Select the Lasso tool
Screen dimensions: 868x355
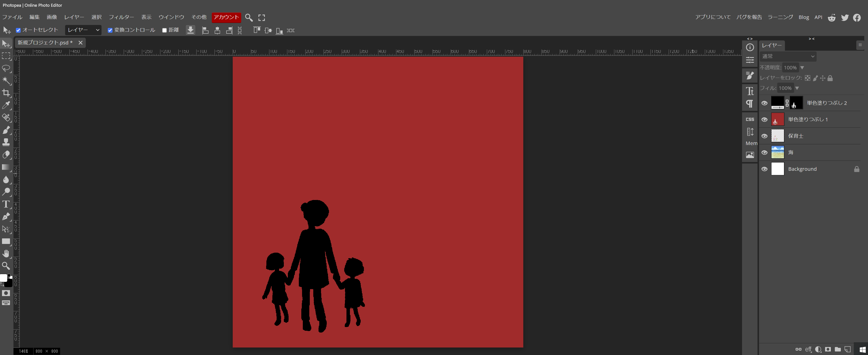coord(6,68)
